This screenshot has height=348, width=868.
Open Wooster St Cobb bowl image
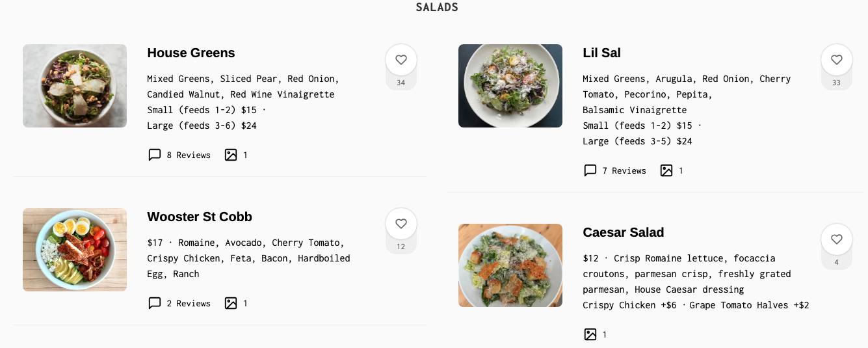click(x=75, y=250)
